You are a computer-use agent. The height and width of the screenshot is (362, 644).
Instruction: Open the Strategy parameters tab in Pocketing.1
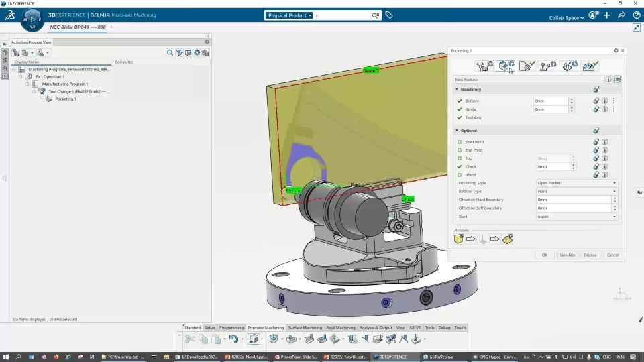coord(484,66)
